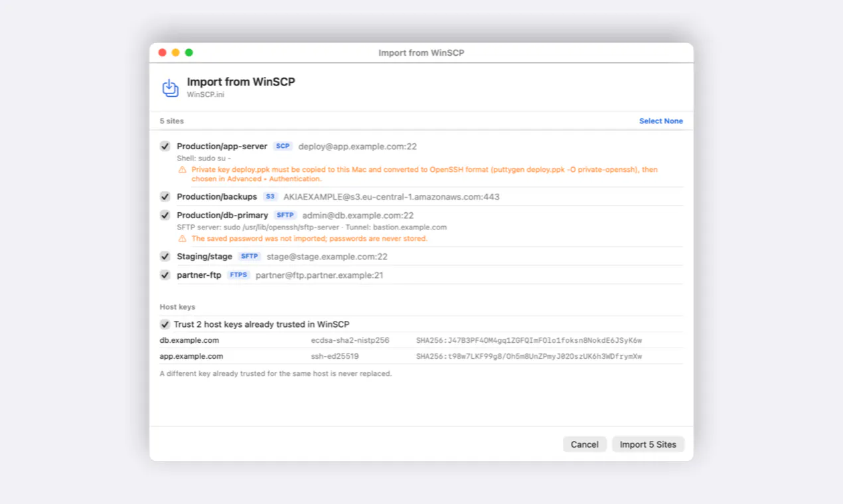This screenshot has height=504, width=843.
Task: Select the Production/db-primary site name
Action: click(222, 216)
